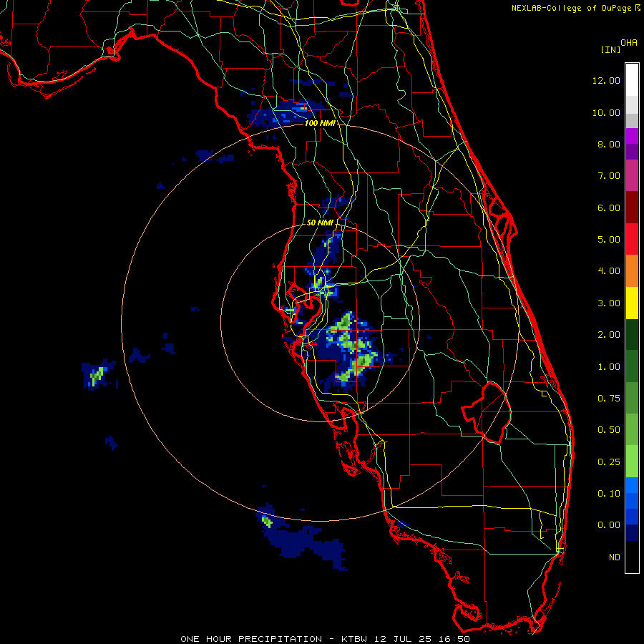
Task: Click the yellow color band on scale
Action: [x=632, y=303]
